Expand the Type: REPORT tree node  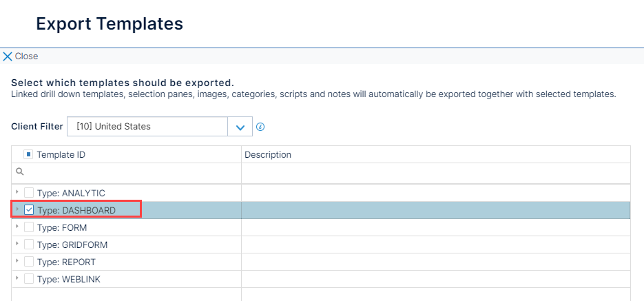17,261
